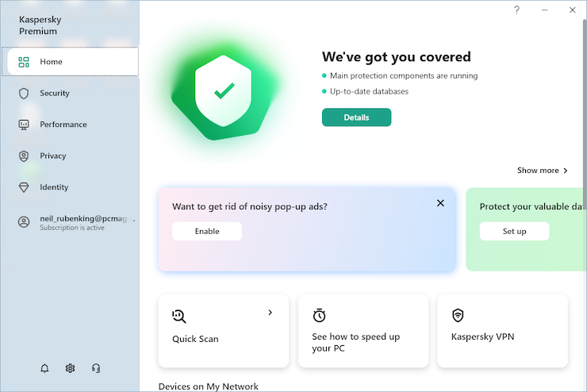This screenshot has width=587, height=392.
Task: Click the Kaspersky VPN shield icon
Action: (458, 315)
